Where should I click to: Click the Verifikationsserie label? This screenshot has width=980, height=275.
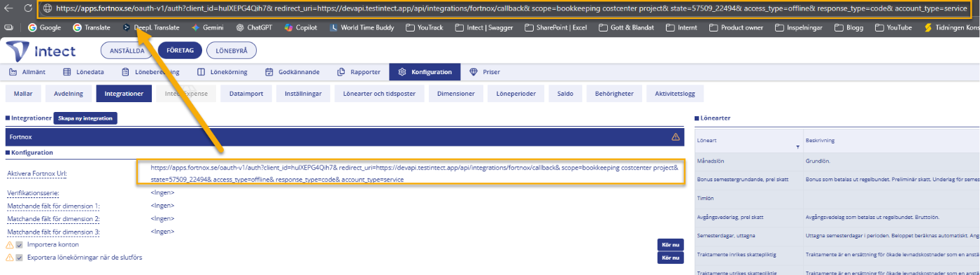coord(33,192)
